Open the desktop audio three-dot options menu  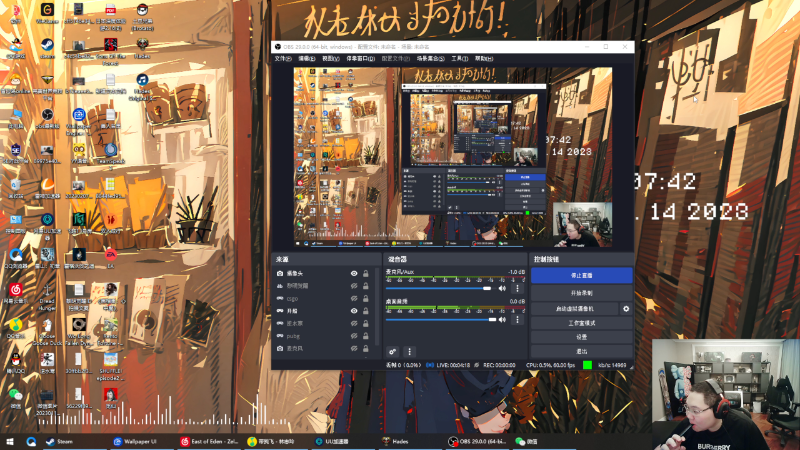(x=517, y=319)
